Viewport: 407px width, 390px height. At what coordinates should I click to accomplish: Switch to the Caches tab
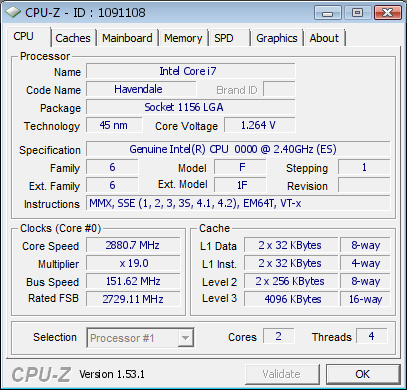point(73,38)
